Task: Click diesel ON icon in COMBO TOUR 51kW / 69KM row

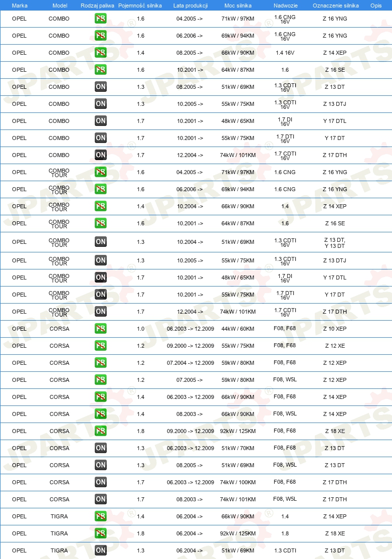Action: pyautogui.click(x=101, y=242)
